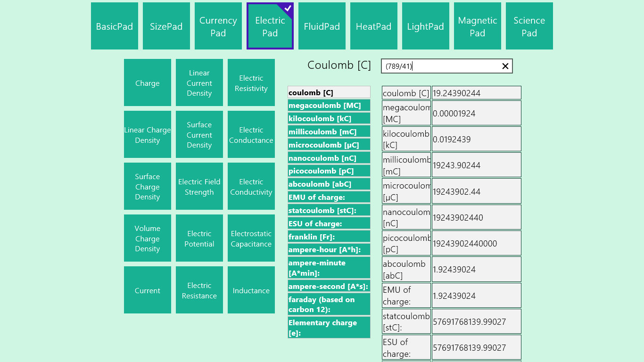Choose faraday (based on carbon 12) unit
This screenshot has width=644, height=362.
coord(329,304)
